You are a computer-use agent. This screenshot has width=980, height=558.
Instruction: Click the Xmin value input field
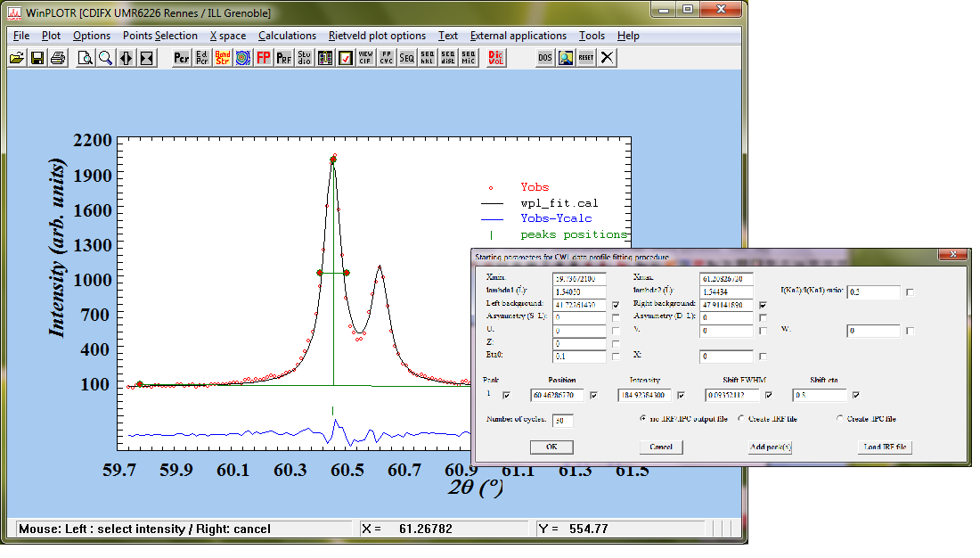(579, 279)
